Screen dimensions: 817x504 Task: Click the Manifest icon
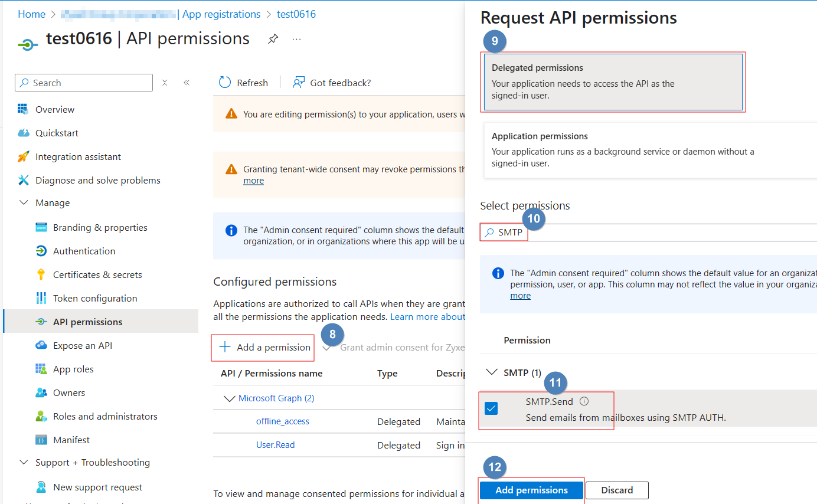41,440
